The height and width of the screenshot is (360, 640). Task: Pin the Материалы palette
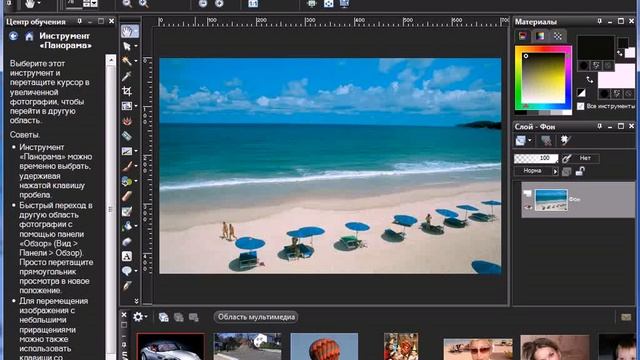pyautogui.click(x=599, y=21)
